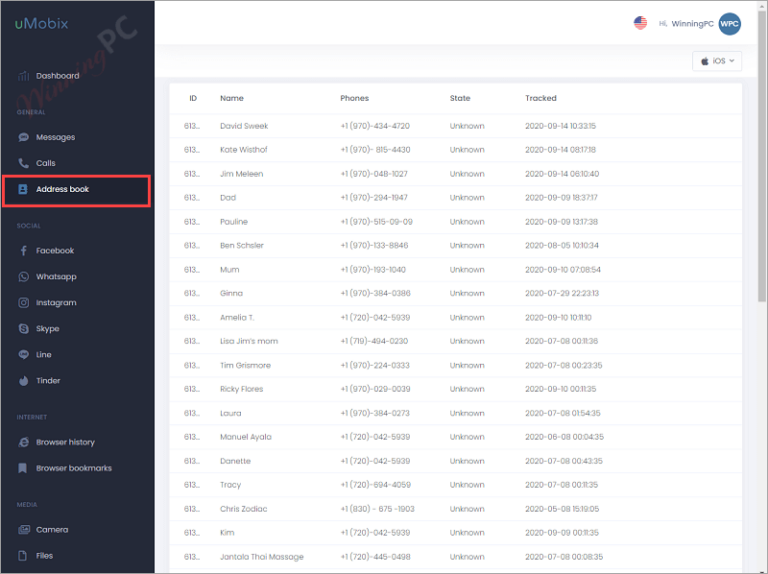Viewport: 768px width, 574px height.
Task: Click the Tracked column header
Action: [x=541, y=98]
